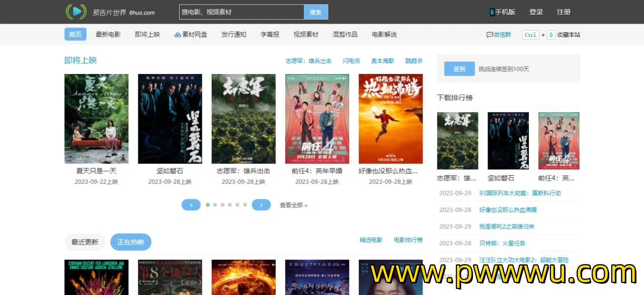
Task: Open the STATHAM 50 CENT movie poster
Action: (97, 277)
